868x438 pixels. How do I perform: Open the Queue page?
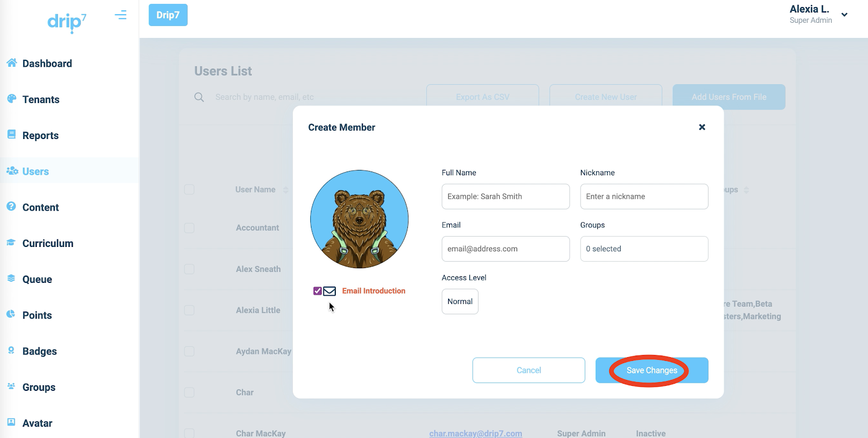point(37,280)
